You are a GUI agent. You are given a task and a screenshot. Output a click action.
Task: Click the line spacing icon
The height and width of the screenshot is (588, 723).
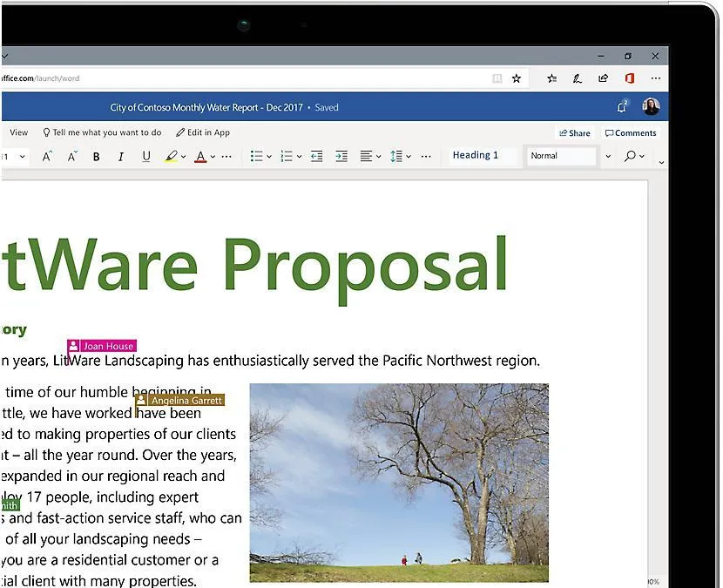(x=396, y=156)
